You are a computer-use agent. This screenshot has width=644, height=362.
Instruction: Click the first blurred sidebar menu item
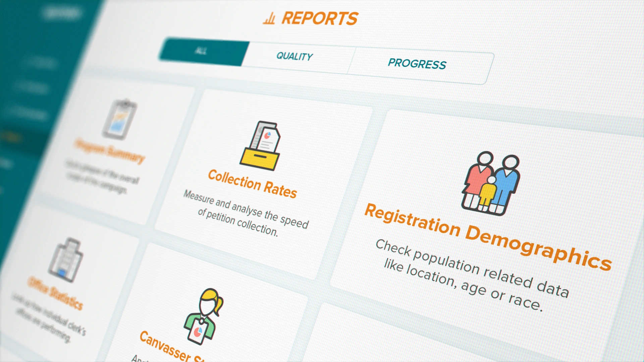[x=40, y=62]
